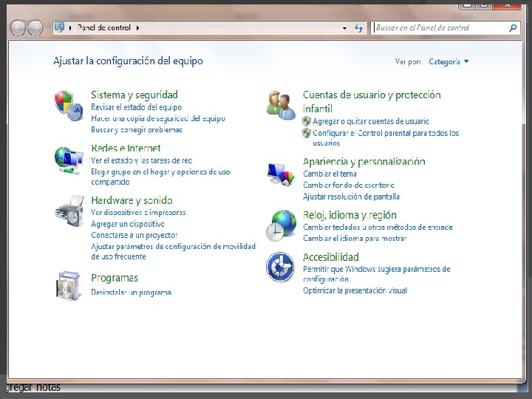Viewport: 532px width, 399px height.
Task: Open Programas category
Action: [115, 279]
